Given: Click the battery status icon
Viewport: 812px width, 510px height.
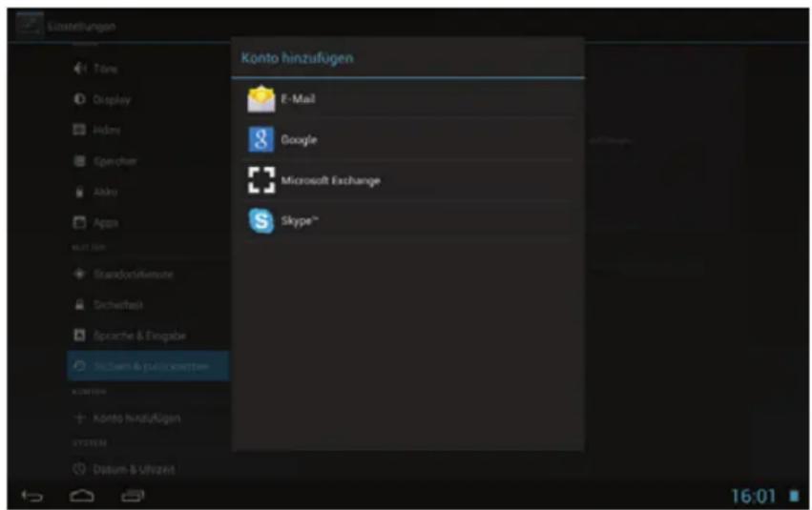Looking at the screenshot, I should pyautogui.click(x=793, y=496).
